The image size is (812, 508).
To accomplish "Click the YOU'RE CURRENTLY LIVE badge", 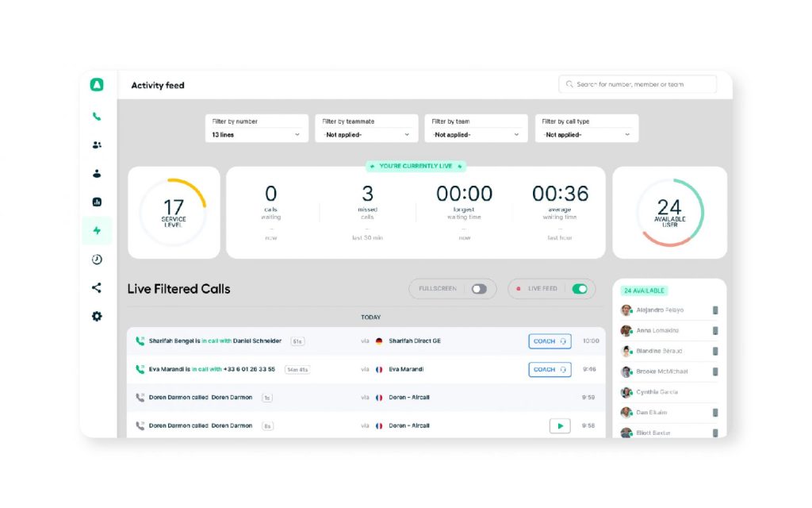I will (416, 166).
